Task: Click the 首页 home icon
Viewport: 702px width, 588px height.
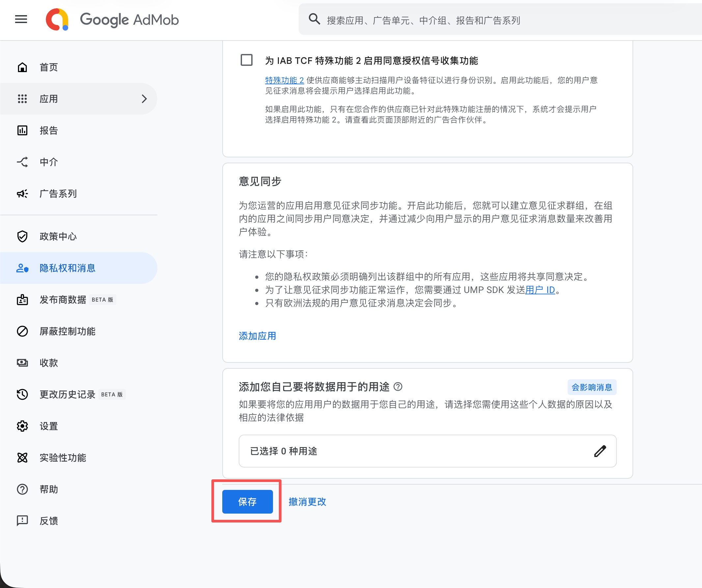Action: (x=22, y=67)
